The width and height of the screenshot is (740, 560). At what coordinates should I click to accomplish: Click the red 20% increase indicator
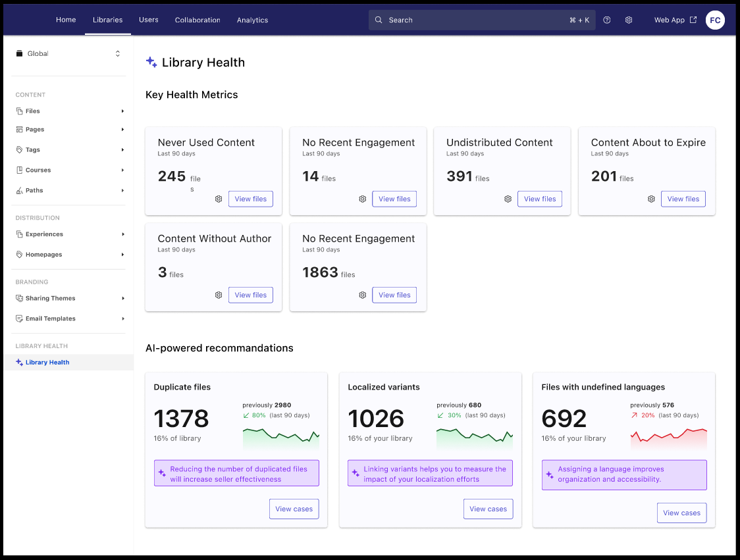[643, 415]
